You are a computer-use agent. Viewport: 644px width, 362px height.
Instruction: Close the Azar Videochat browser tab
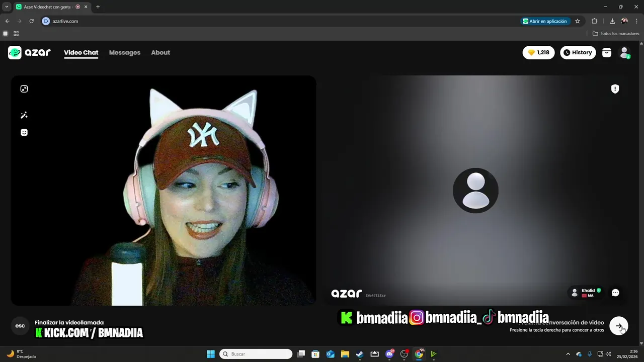[x=86, y=7]
